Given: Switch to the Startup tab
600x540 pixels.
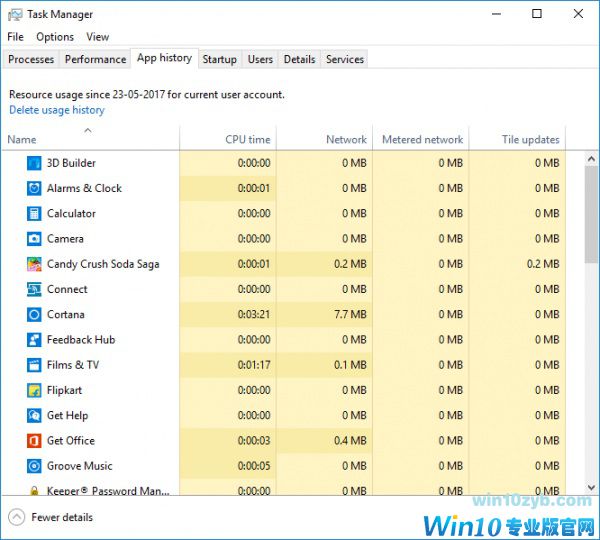Looking at the screenshot, I should (220, 59).
